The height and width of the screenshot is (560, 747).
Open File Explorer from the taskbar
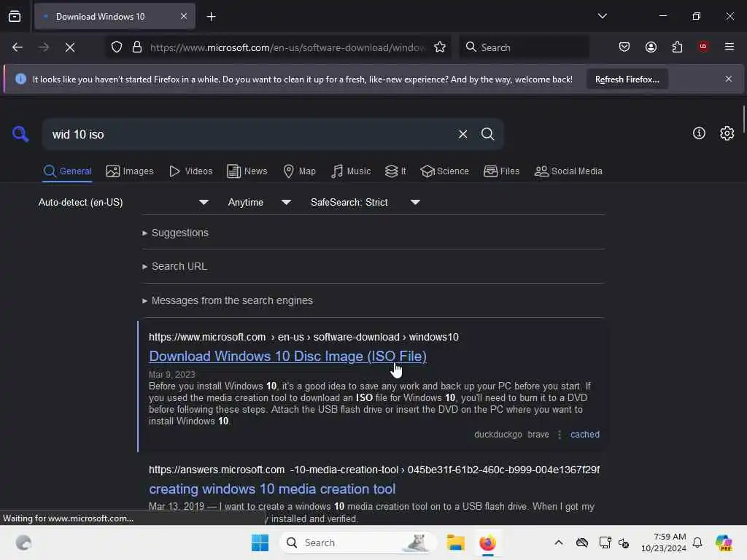point(455,542)
